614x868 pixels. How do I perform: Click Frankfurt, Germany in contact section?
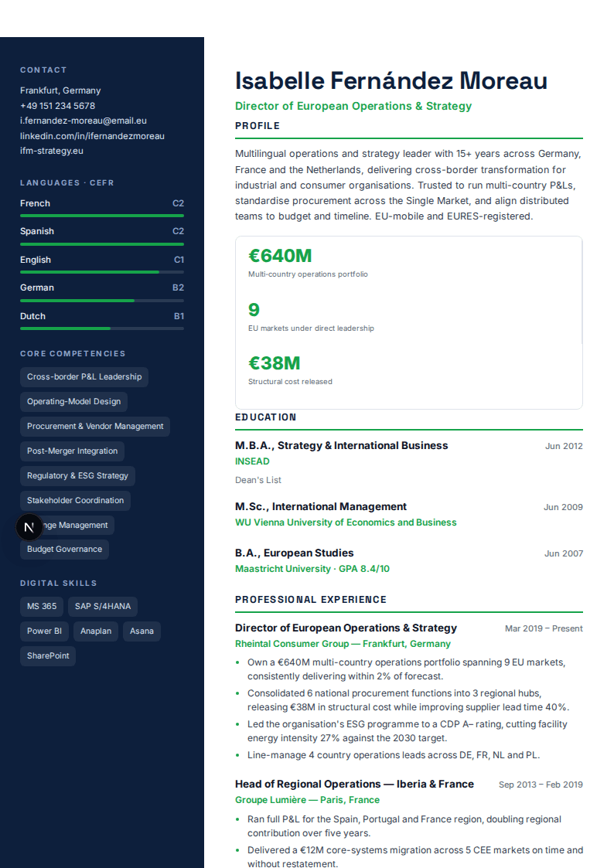[x=60, y=90]
